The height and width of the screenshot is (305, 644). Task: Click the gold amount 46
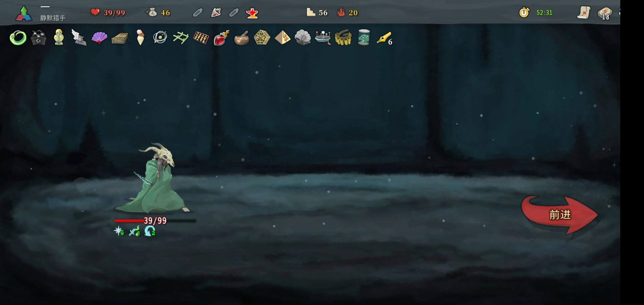click(165, 13)
